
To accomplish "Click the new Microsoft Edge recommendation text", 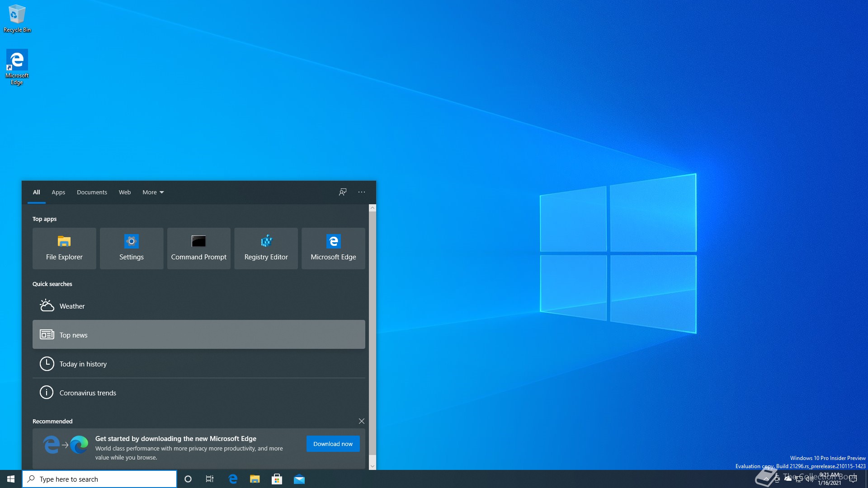I will (176, 438).
